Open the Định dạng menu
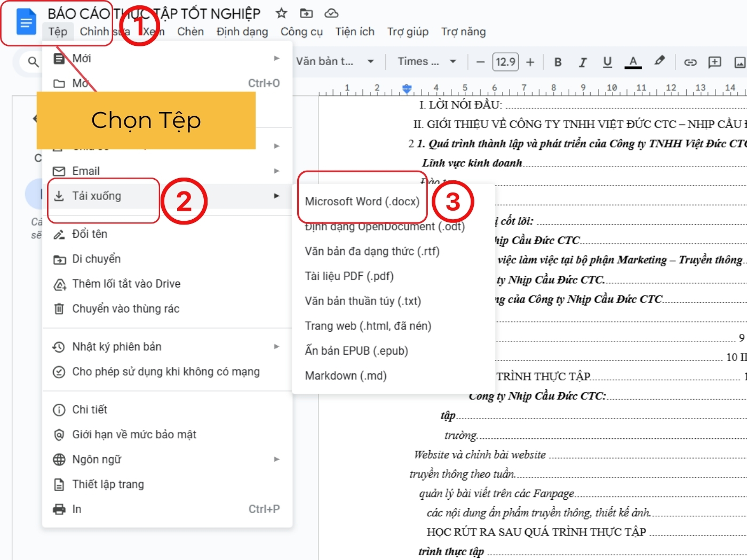747x560 pixels. coord(242,32)
